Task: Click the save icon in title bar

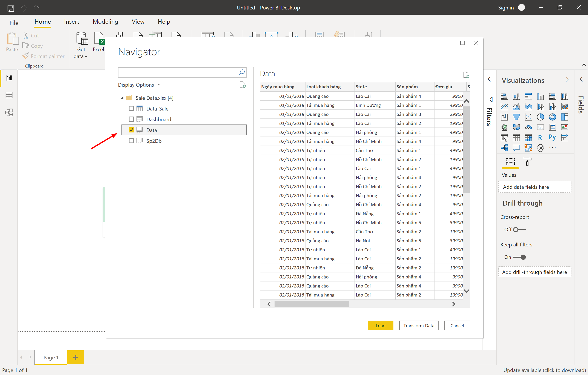Action: tap(11, 8)
